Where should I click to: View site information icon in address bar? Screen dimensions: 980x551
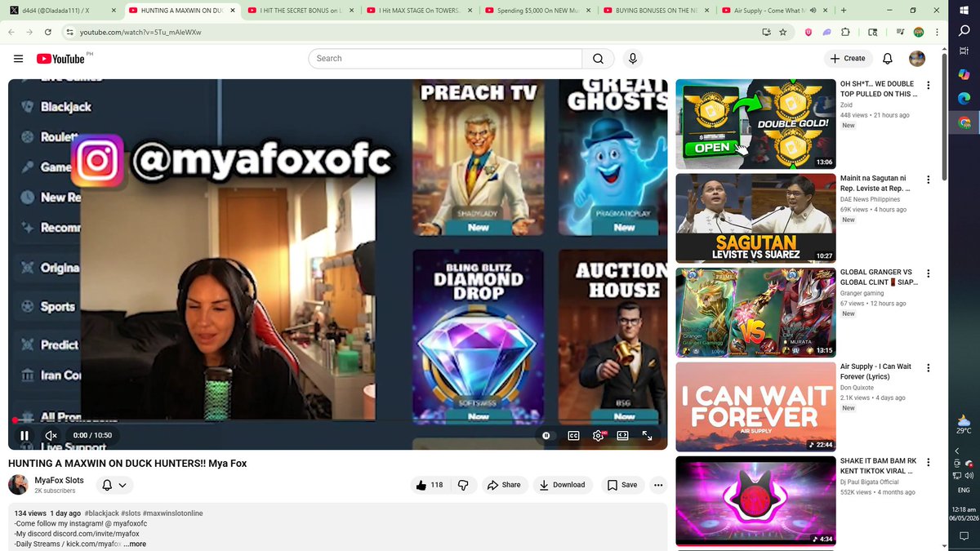click(x=71, y=32)
